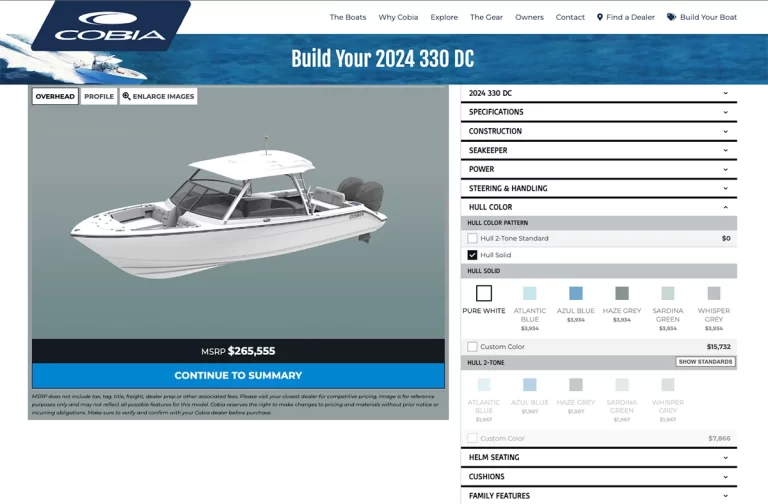Image resolution: width=768 pixels, height=504 pixels.
Task: Choose the Haze Grey solid hull color
Action: [622, 293]
